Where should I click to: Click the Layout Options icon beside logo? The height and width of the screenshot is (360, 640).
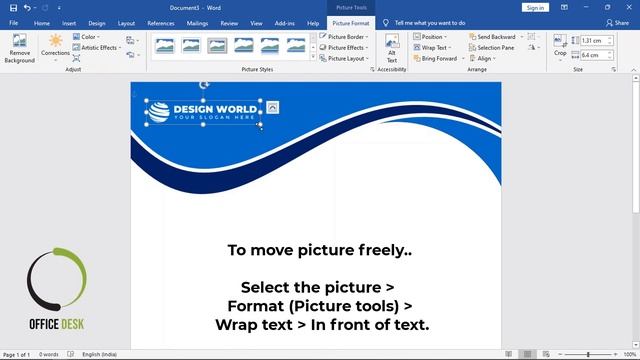point(273,108)
